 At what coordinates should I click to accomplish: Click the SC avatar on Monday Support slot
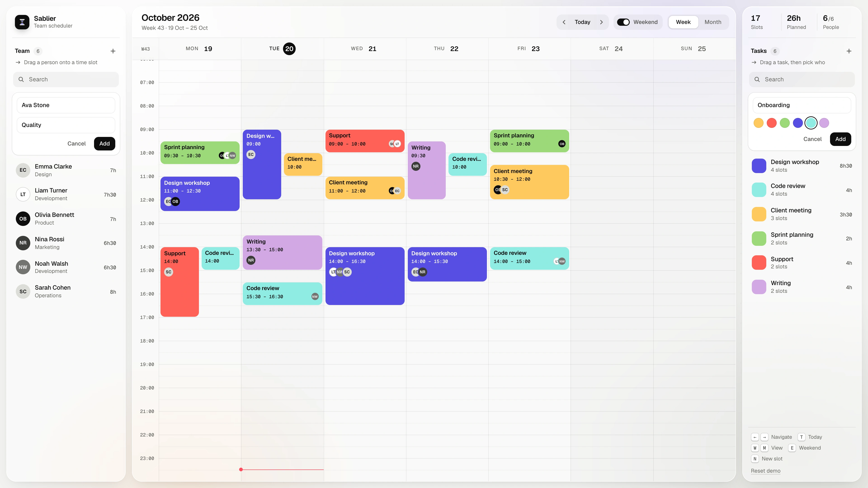tap(168, 272)
